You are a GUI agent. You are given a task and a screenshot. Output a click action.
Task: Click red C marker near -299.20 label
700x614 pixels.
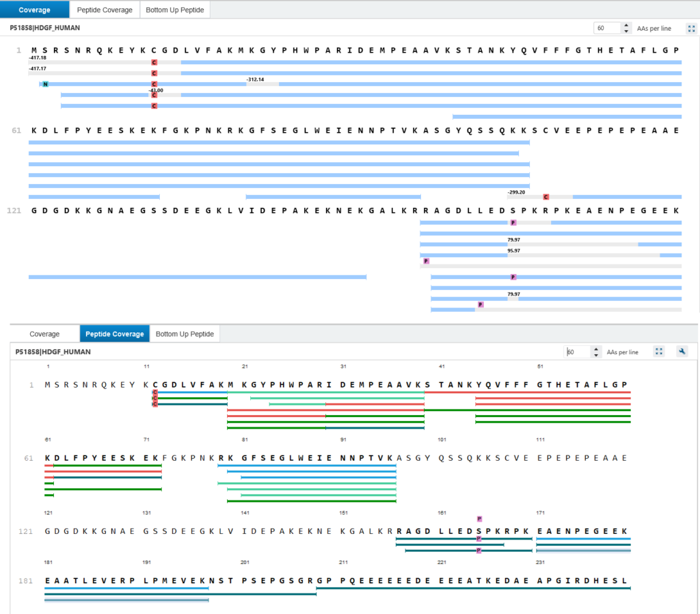click(x=546, y=197)
